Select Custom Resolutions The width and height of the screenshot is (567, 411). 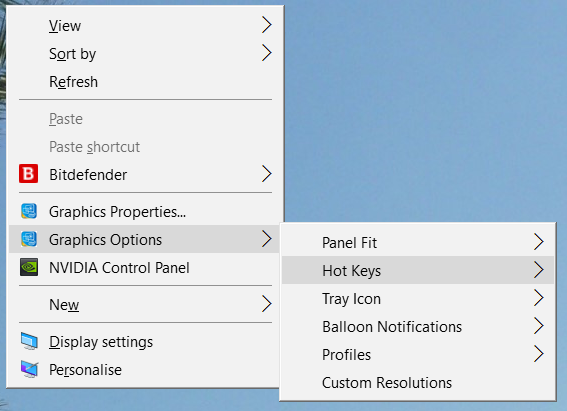coord(418,382)
